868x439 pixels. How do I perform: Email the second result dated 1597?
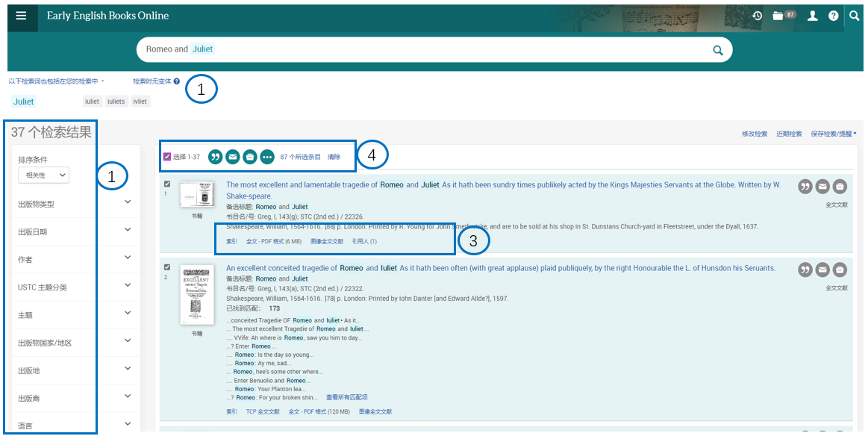click(x=822, y=270)
